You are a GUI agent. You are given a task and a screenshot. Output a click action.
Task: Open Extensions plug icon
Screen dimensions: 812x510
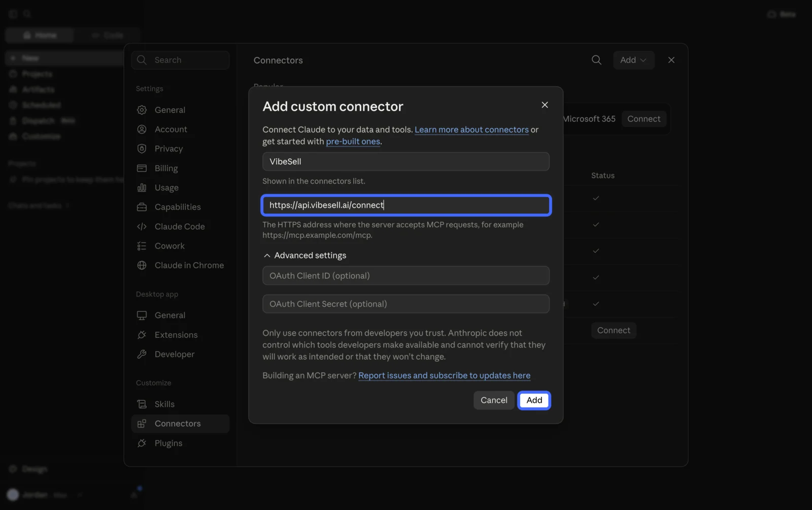pyautogui.click(x=142, y=335)
